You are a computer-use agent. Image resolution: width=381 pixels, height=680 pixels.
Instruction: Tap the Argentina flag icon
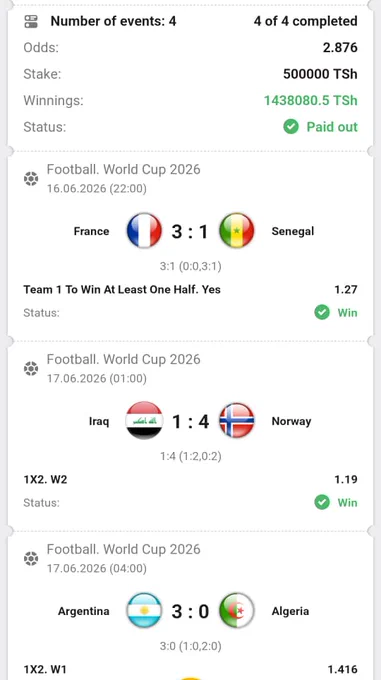click(x=144, y=611)
